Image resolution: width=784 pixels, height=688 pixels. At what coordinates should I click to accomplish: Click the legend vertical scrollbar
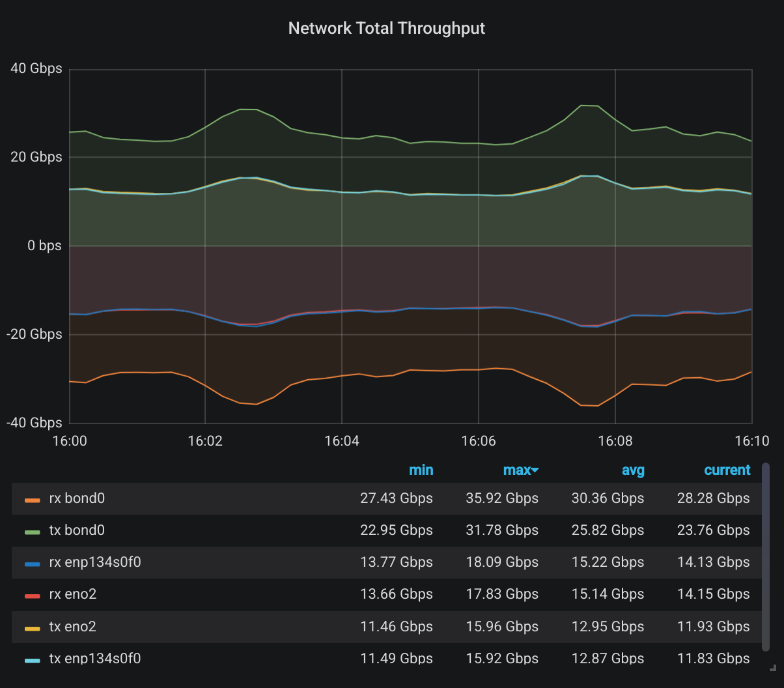(766, 556)
